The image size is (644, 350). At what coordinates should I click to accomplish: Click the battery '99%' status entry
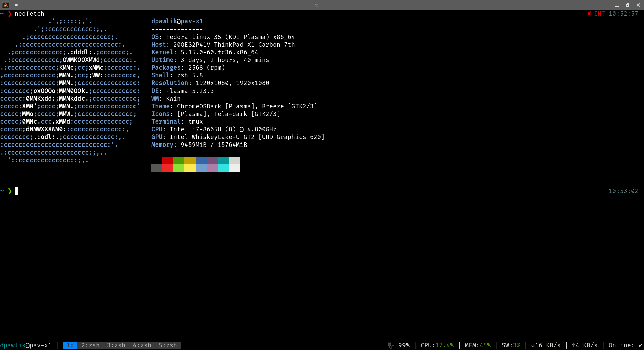coord(404,345)
